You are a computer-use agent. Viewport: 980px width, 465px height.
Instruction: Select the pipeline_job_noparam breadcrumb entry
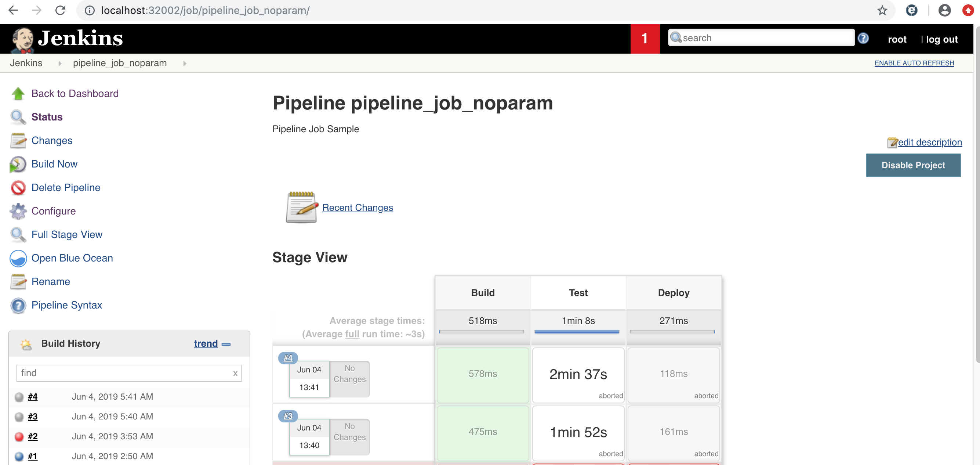coord(120,63)
